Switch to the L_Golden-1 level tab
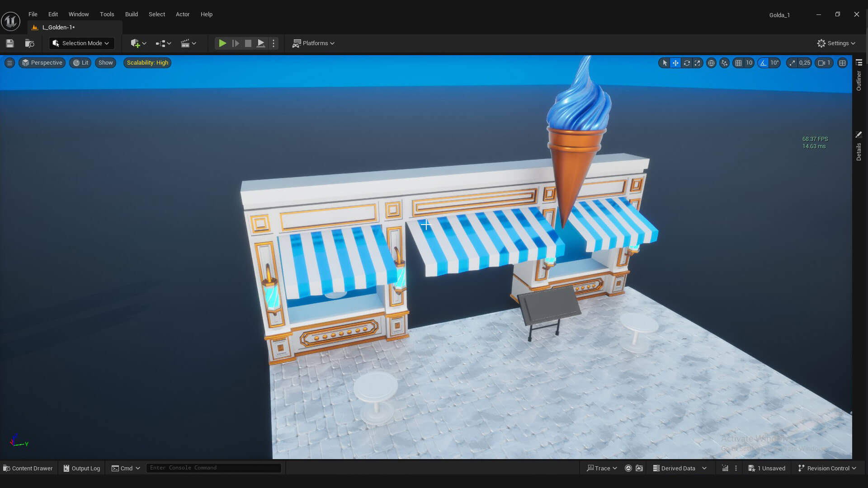The height and width of the screenshot is (488, 868). point(57,27)
